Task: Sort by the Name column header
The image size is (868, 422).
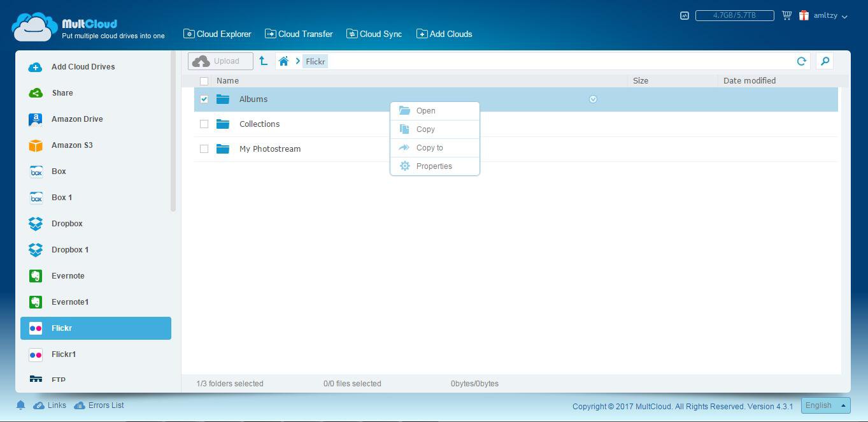Action: (x=227, y=80)
